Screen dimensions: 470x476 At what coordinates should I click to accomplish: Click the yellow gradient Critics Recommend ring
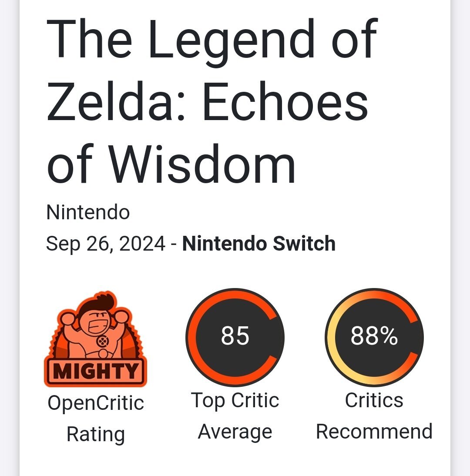pos(330,337)
